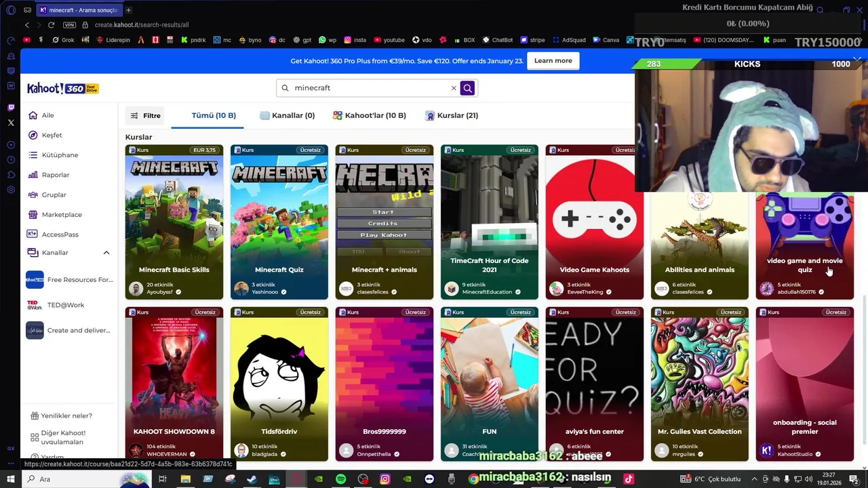Open the Minecraft + animals course

(x=384, y=222)
